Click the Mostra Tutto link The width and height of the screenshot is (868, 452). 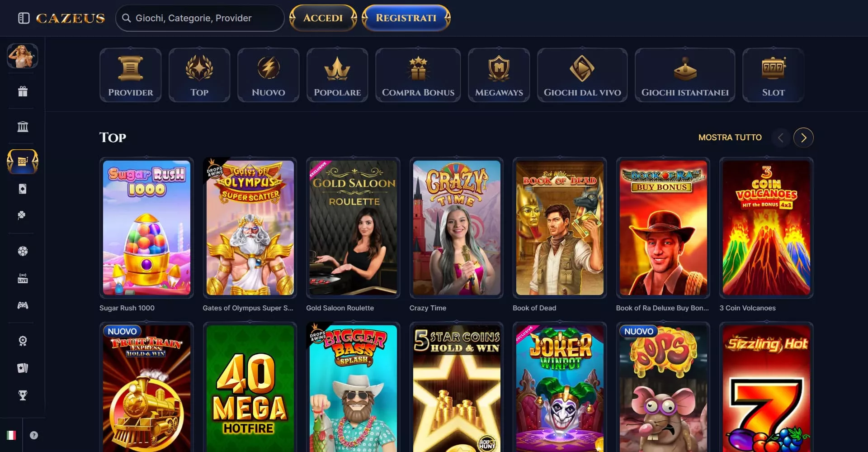tap(730, 137)
